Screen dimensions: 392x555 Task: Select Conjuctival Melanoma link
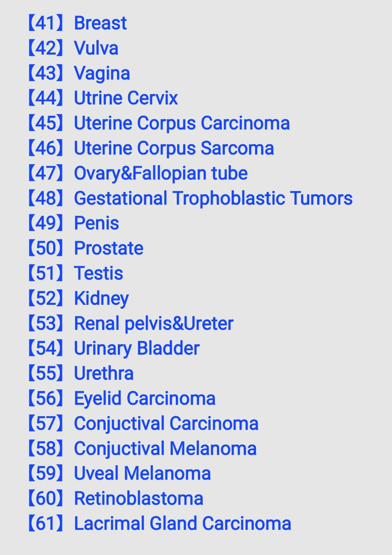coord(165,448)
